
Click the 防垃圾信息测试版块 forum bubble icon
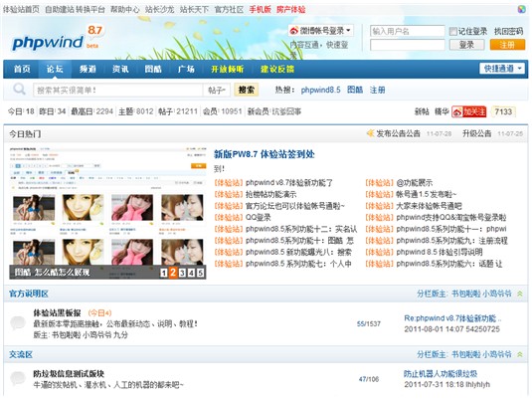(x=18, y=378)
